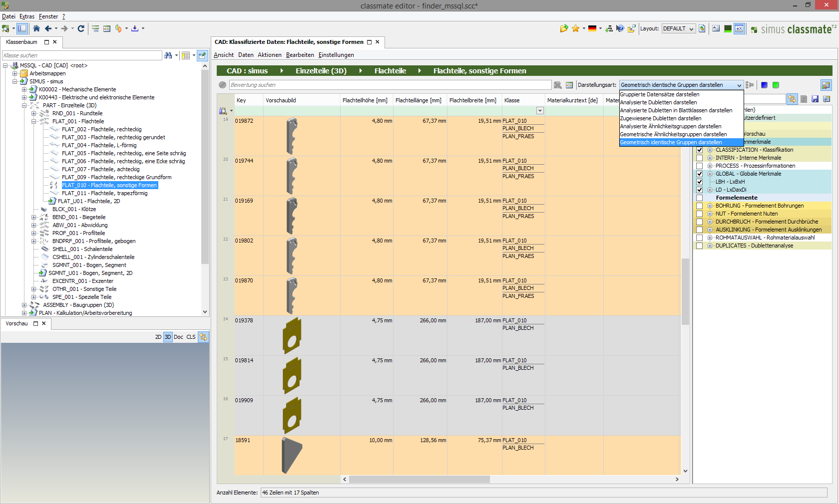The height and width of the screenshot is (504, 839).
Task: Open the Ansicht menu
Action: 224,55
